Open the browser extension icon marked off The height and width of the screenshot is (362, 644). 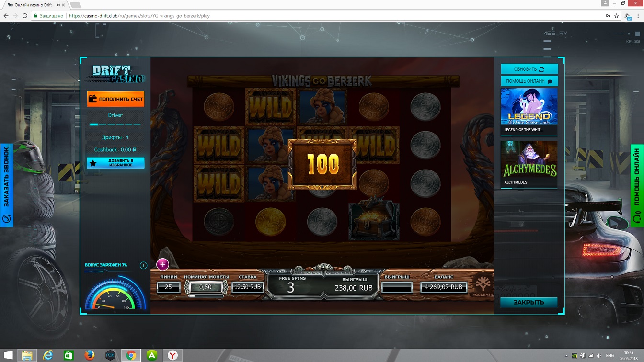[x=628, y=16]
